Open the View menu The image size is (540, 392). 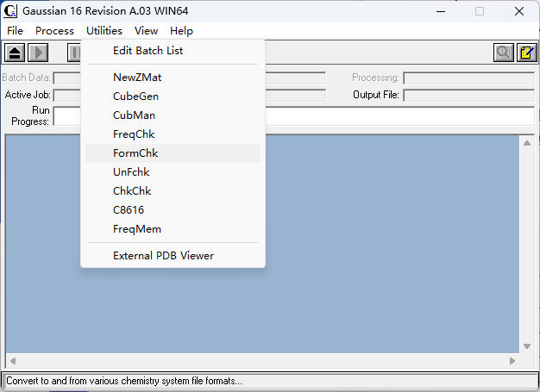pyautogui.click(x=146, y=31)
